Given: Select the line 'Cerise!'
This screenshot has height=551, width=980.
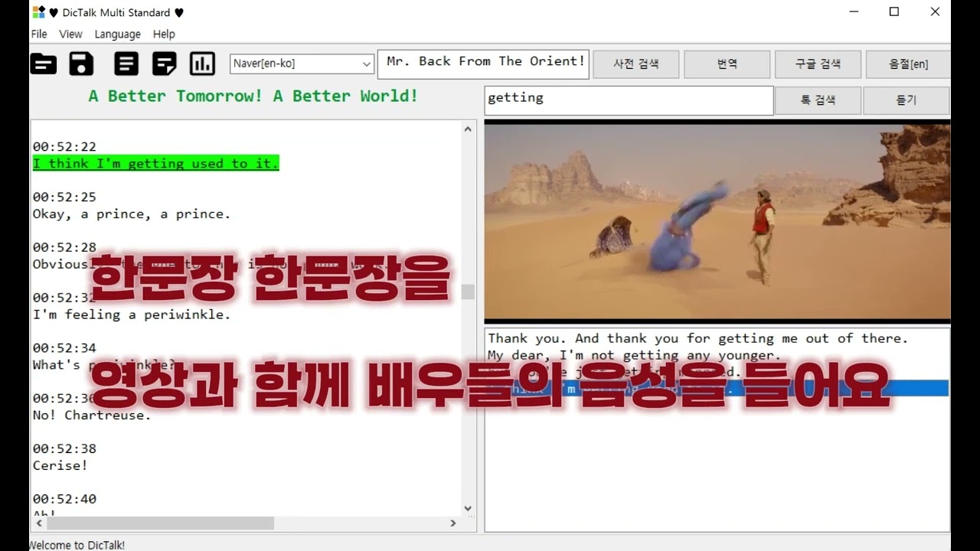Looking at the screenshot, I should point(60,465).
